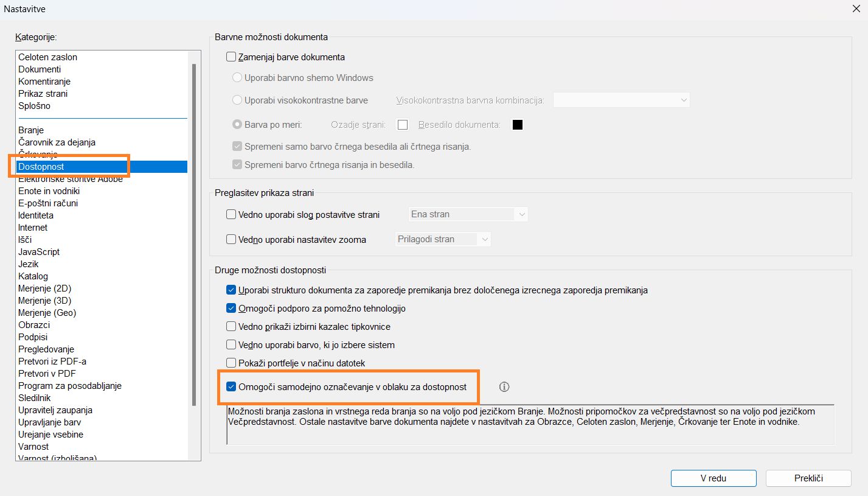Choose Uporabi visokokontrastne barve radio option
This screenshot has height=496, width=868.
237,100
